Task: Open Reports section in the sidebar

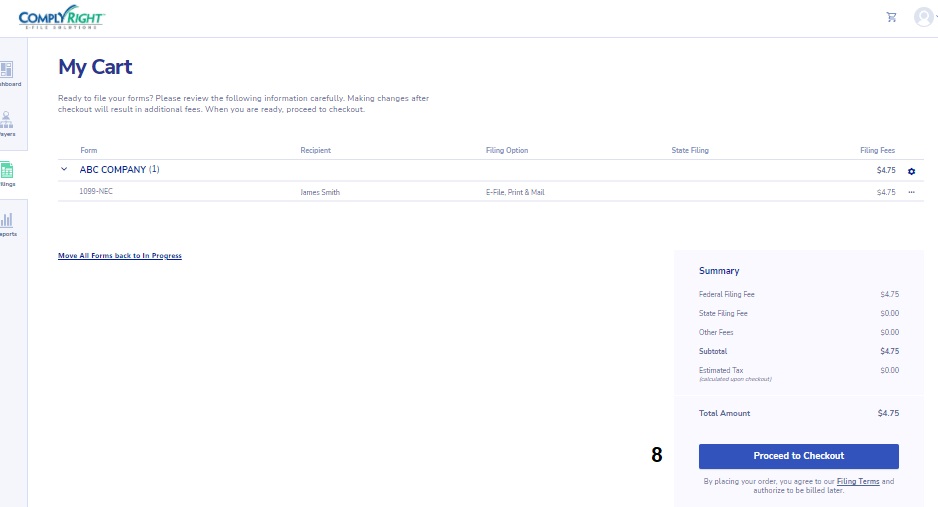Action: (7, 224)
